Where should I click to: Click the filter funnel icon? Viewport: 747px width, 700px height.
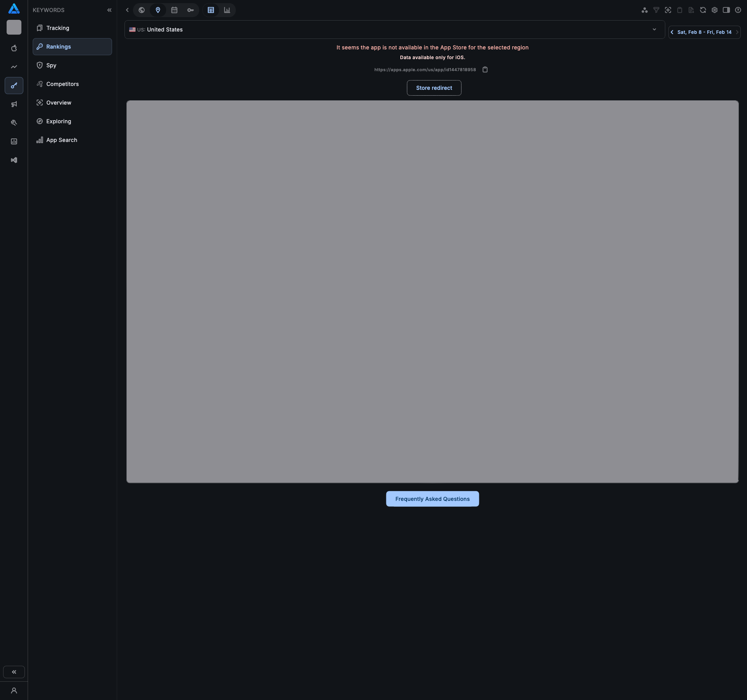pyautogui.click(x=656, y=10)
